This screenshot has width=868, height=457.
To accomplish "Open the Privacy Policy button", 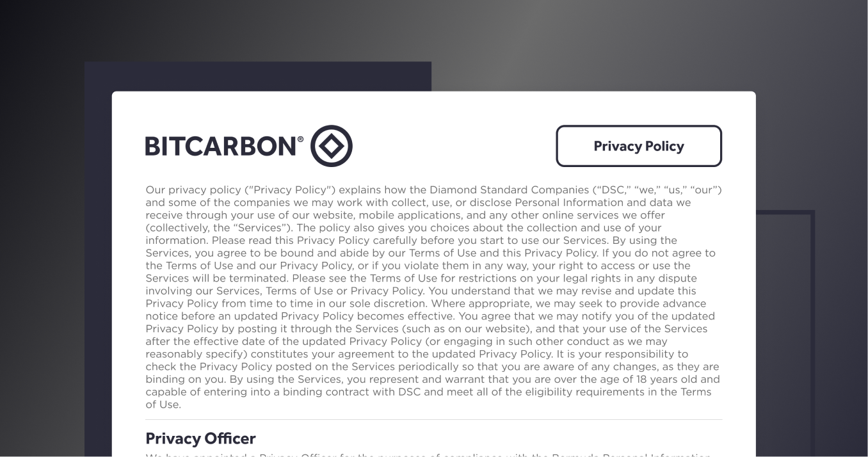I will point(639,146).
